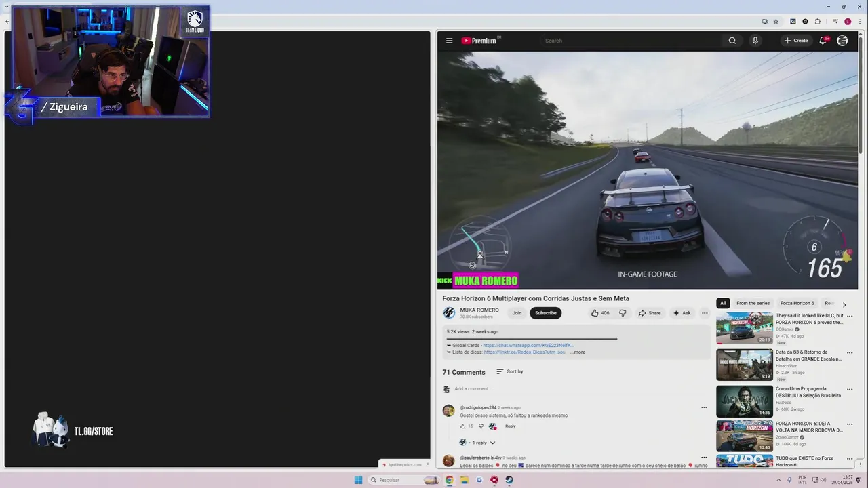Viewport: 868px width, 488px height.
Task: Open 'Como Uma Propaganda DESTRUIU' thumbnail
Action: pyautogui.click(x=745, y=401)
